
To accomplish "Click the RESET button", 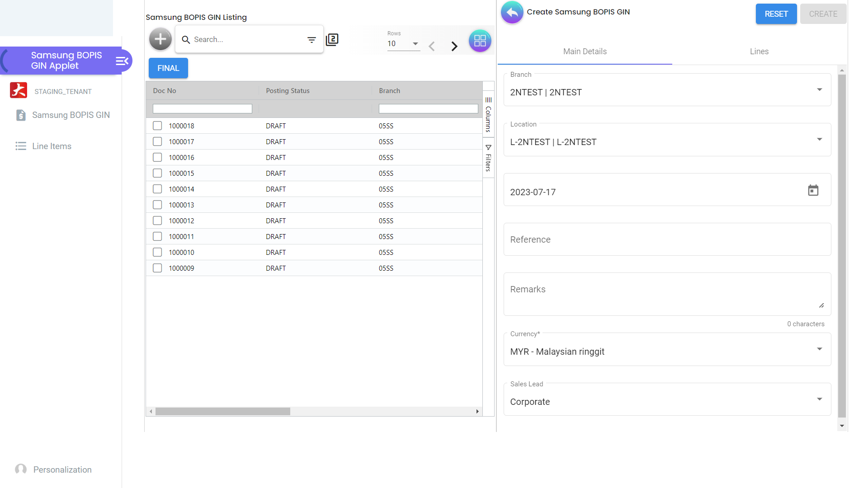I will 776,14.
